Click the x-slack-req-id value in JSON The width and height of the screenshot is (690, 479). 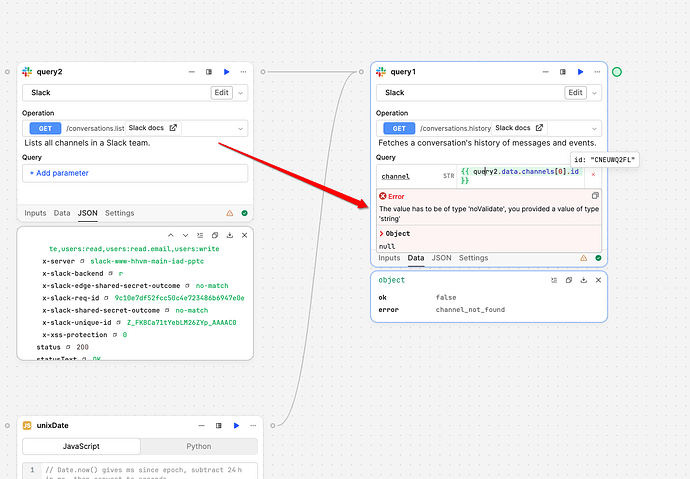coord(179,298)
